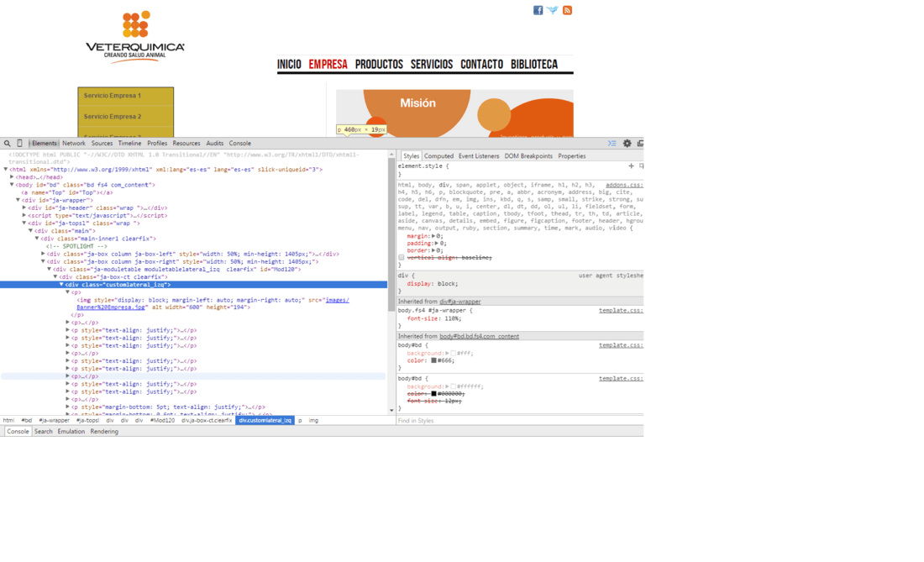
Task: Switch to the Network panel tab
Action: tap(74, 143)
